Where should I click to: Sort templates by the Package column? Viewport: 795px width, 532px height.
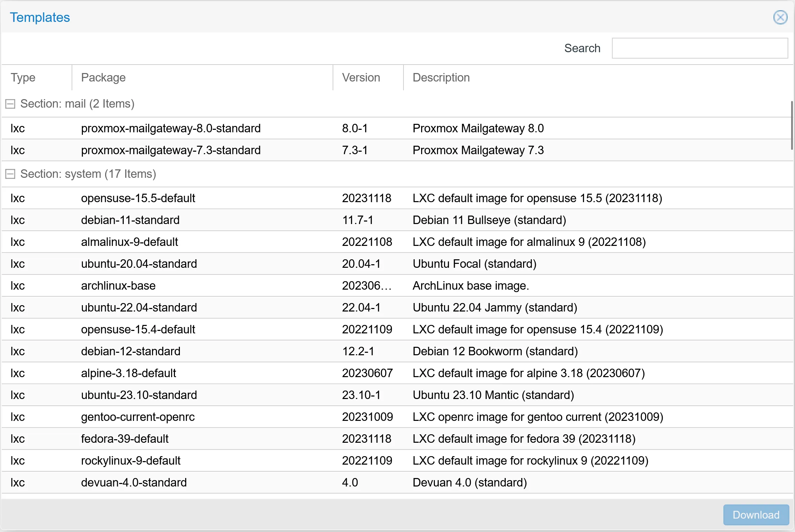(103, 77)
